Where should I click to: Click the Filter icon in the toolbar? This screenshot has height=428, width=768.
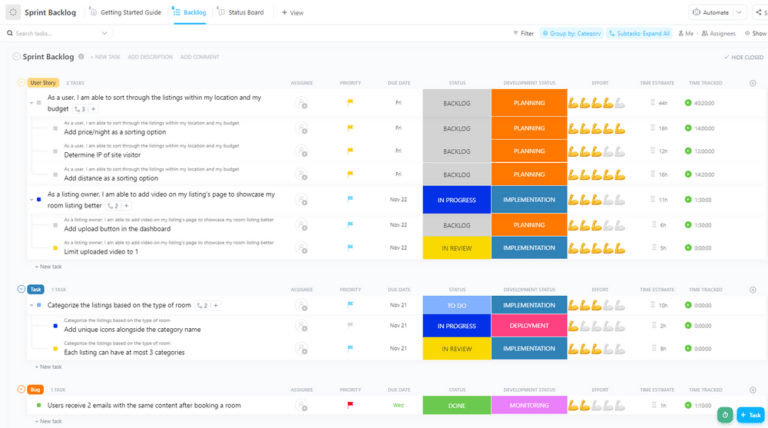tap(522, 33)
